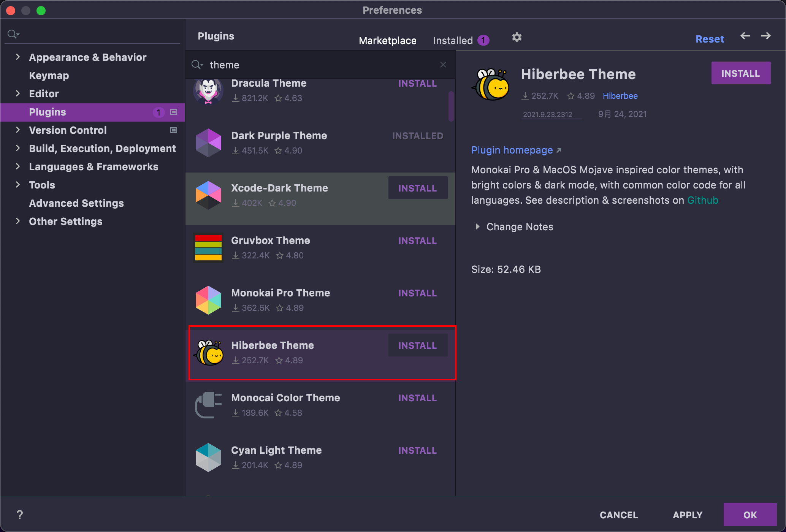Click the Dark Purple Theme cube icon

click(208, 143)
